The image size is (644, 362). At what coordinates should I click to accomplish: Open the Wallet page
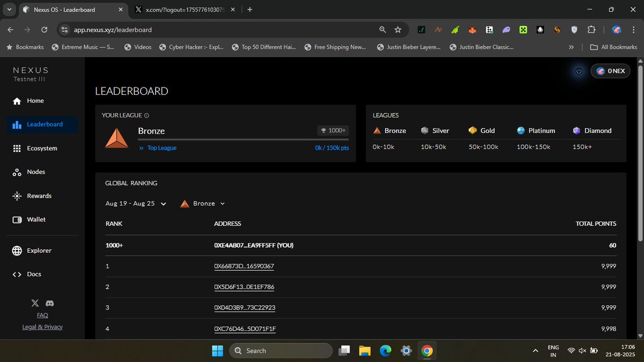29,219
